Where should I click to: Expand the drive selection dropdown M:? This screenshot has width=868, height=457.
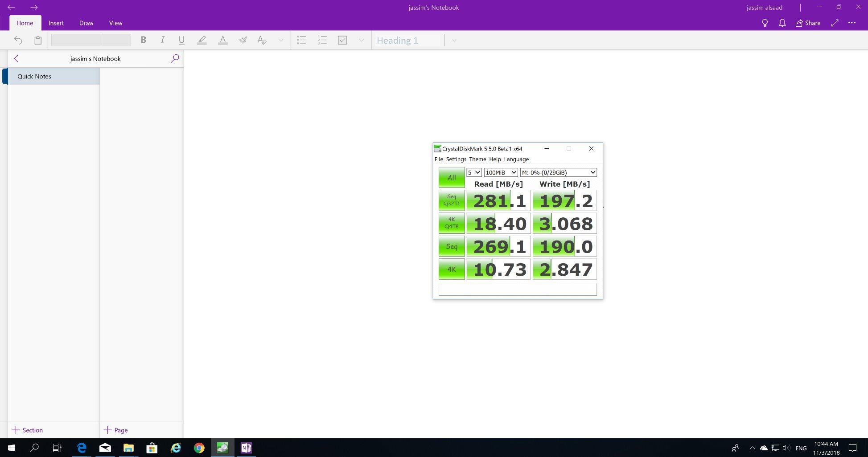(x=558, y=172)
